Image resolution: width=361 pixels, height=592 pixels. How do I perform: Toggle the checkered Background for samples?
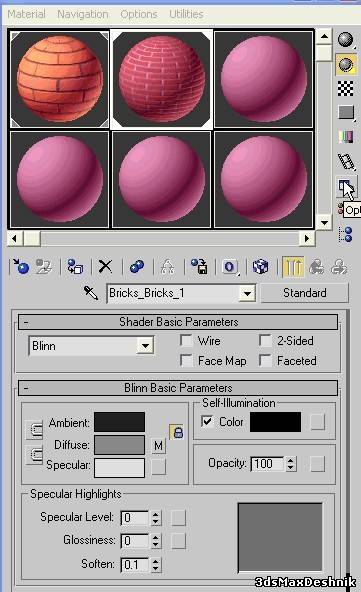346,88
